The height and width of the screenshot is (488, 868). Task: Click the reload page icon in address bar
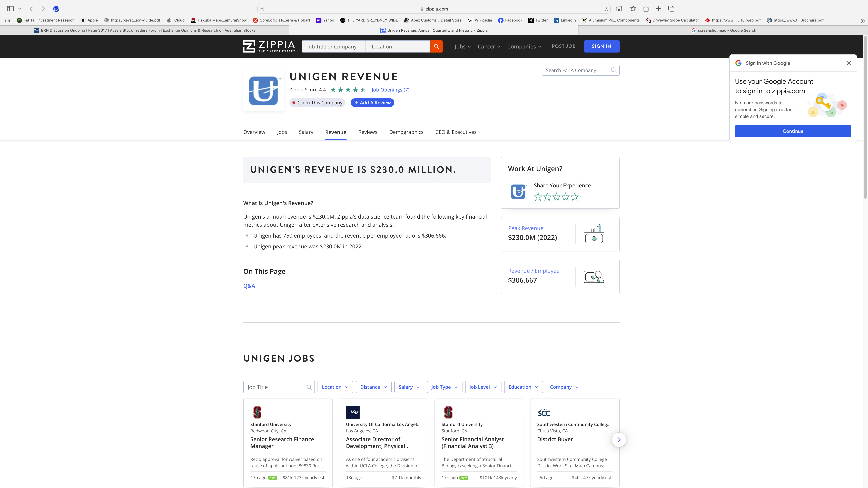(x=606, y=9)
